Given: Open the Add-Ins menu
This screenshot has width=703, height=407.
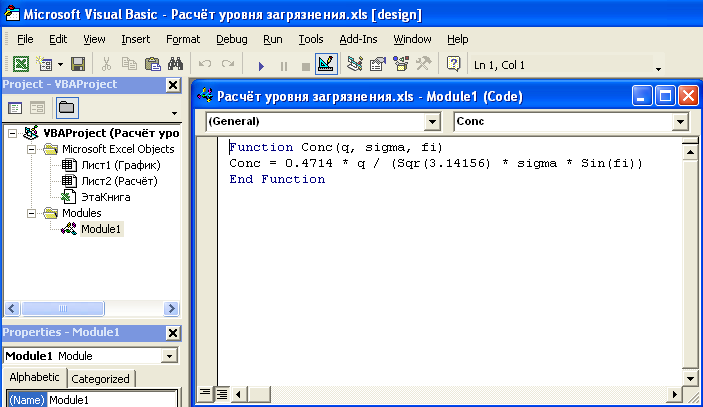Looking at the screenshot, I should coord(358,39).
